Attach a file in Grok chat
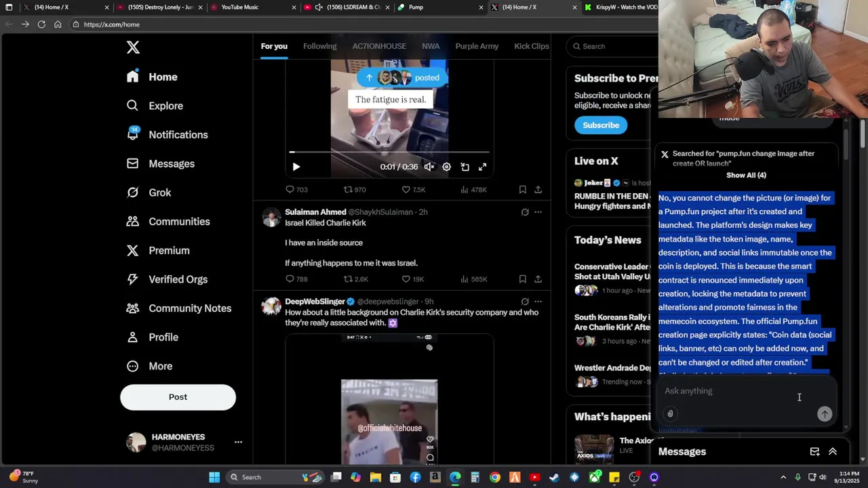This screenshot has width=868, height=488. [x=670, y=414]
